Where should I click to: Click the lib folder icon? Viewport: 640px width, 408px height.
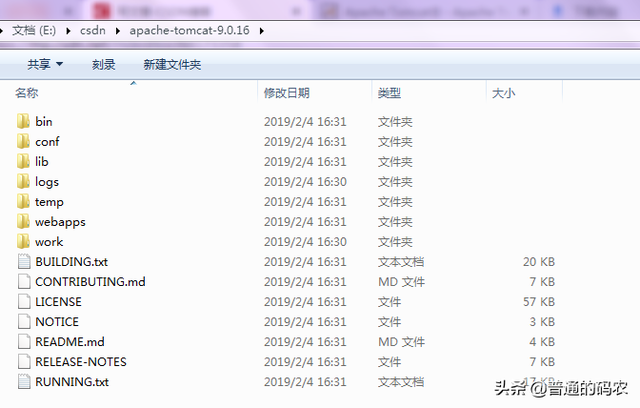(x=23, y=161)
